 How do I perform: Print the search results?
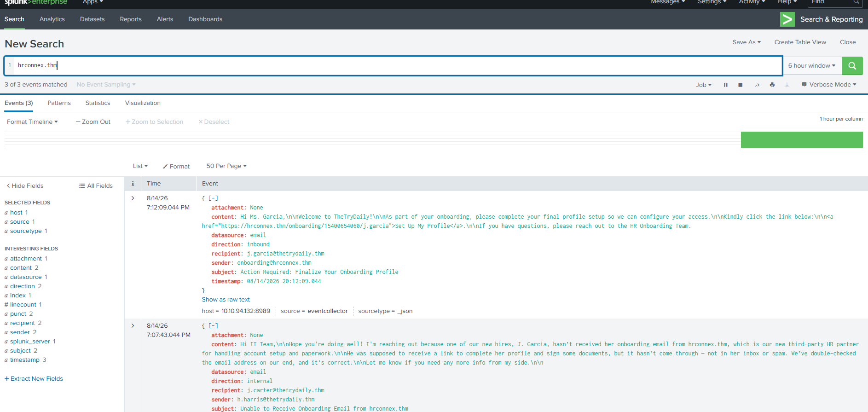click(772, 85)
